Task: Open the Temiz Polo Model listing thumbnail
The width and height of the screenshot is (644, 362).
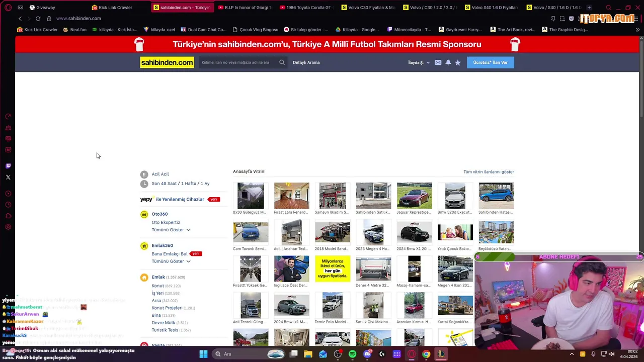Action: [x=333, y=305]
